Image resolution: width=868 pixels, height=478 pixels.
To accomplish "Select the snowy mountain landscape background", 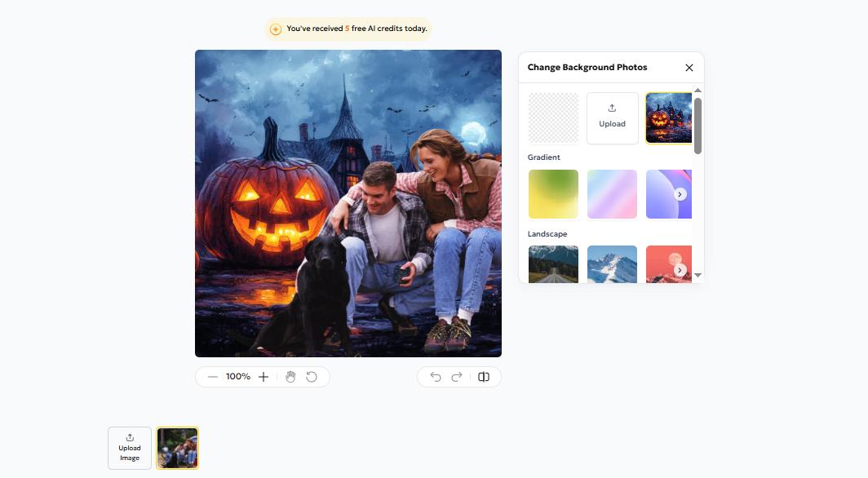I will pos(612,263).
